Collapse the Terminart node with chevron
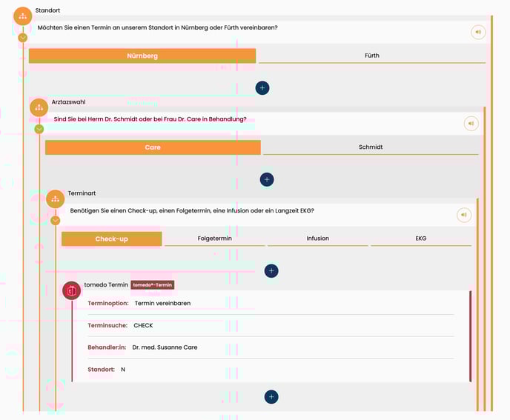This screenshot has height=420, width=510. click(56, 220)
